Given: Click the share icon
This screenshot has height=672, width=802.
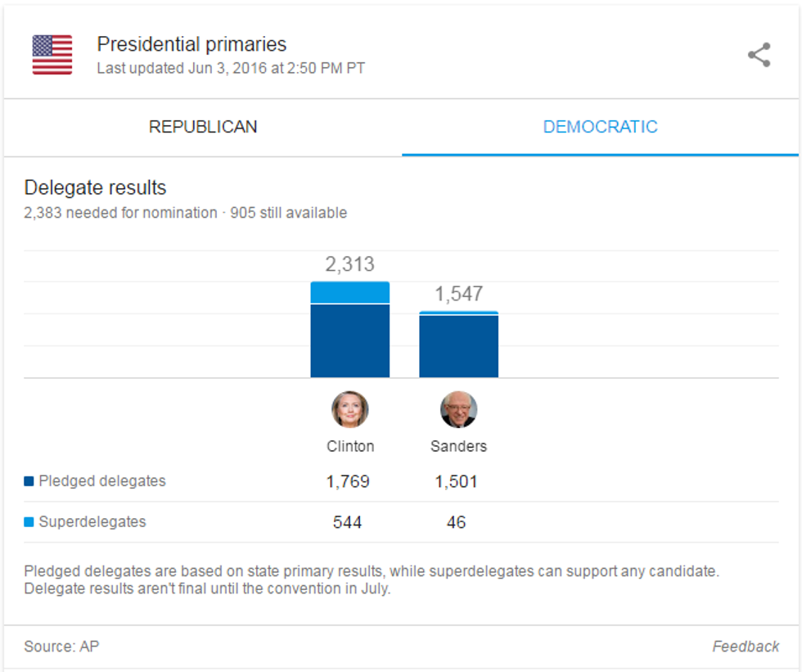Looking at the screenshot, I should tap(759, 56).
